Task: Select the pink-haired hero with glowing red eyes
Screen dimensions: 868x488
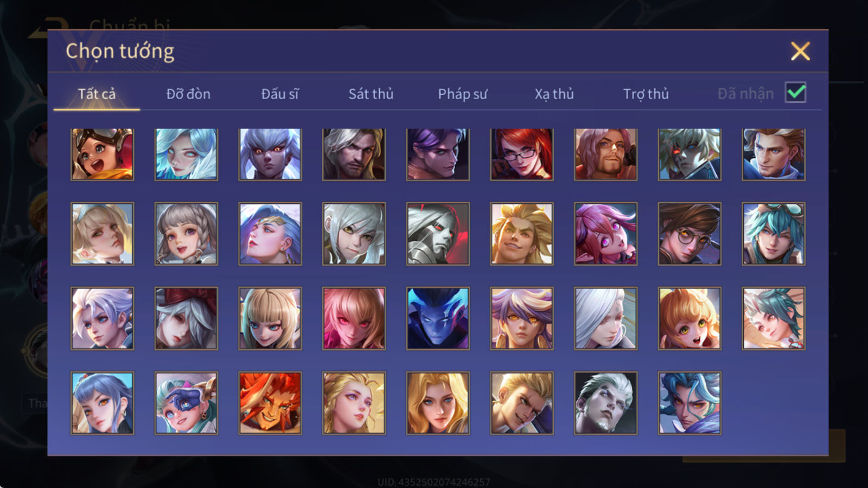Action: [x=354, y=318]
